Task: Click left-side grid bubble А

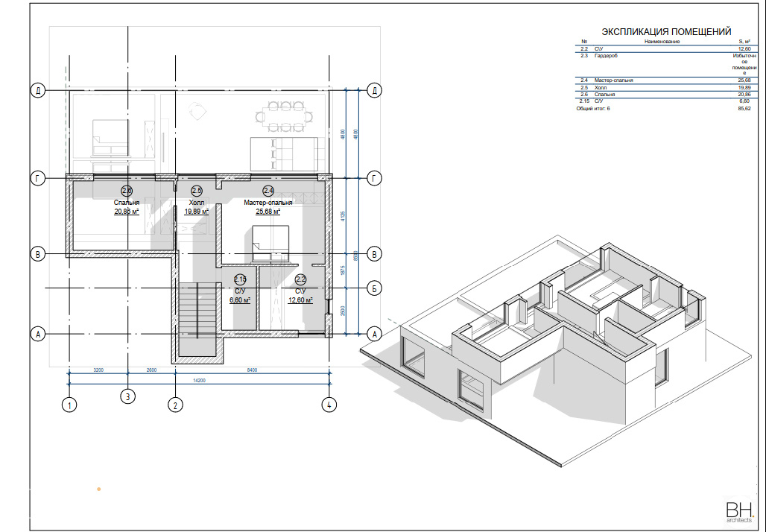Action: coord(37,334)
